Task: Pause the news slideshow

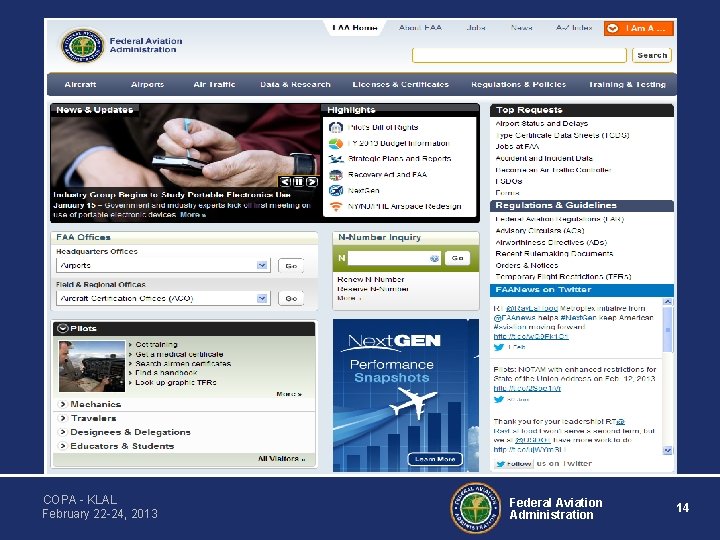Action: (298, 182)
